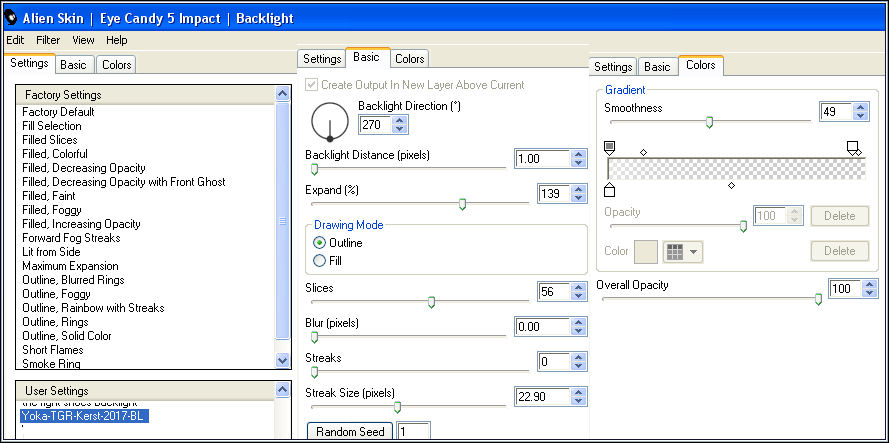889x443 pixels.
Task: Click the lower gradient midpoint diamond
Action: [x=731, y=185]
